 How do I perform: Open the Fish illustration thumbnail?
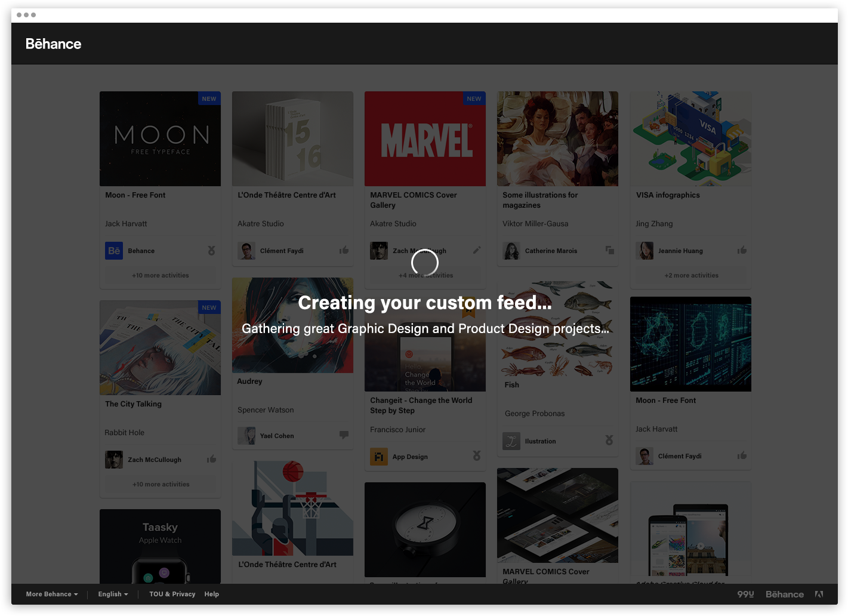click(557, 329)
